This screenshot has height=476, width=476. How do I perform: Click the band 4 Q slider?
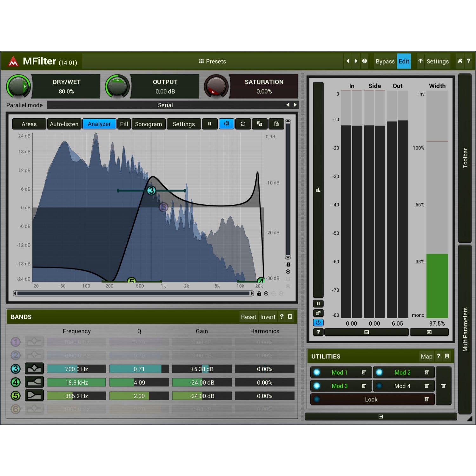[139, 382]
